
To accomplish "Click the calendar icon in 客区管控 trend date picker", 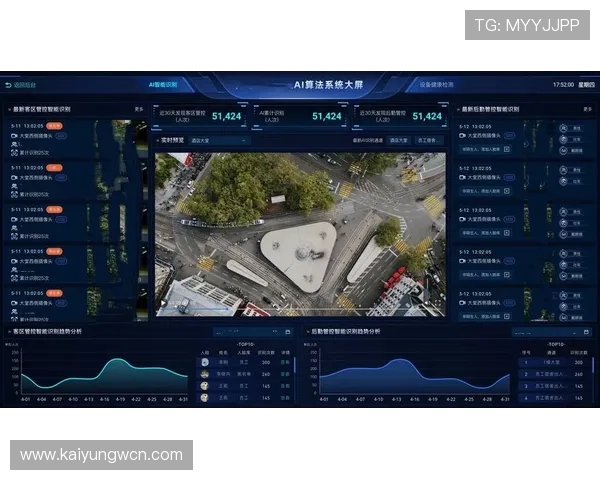I will (288, 332).
